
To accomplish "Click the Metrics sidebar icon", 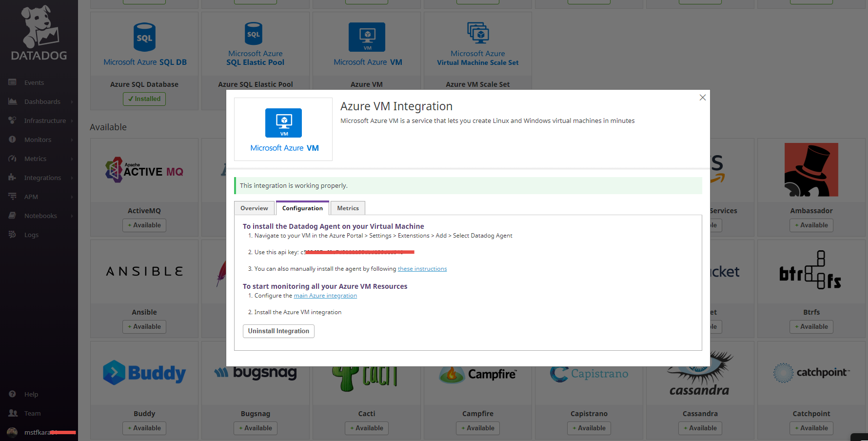I will pyautogui.click(x=13, y=159).
